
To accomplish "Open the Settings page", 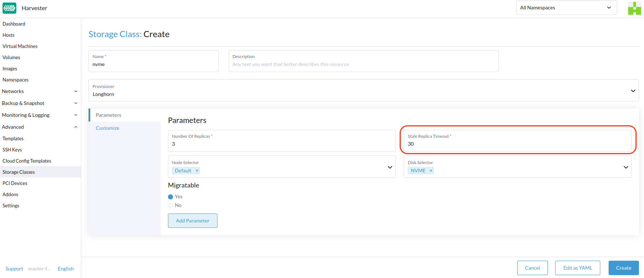I will (x=40, y=206).
